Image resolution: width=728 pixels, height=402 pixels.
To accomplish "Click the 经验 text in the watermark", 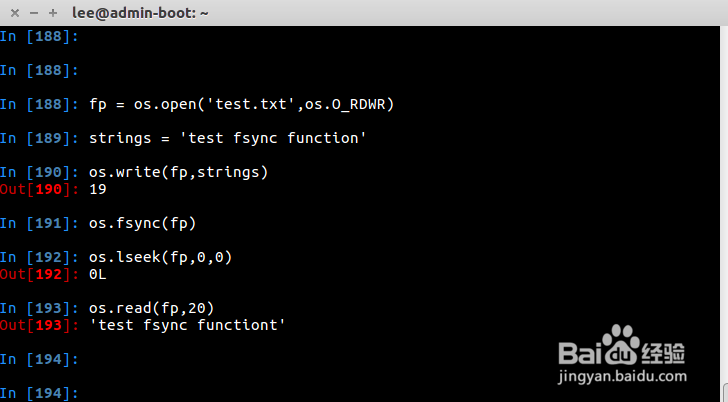I will click(x=664, y=352).
